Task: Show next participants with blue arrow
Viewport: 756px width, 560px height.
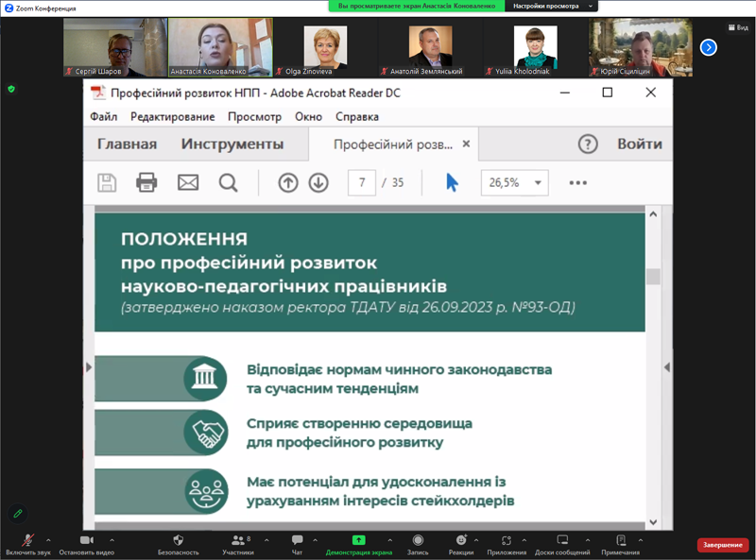Action: point(708,47)
